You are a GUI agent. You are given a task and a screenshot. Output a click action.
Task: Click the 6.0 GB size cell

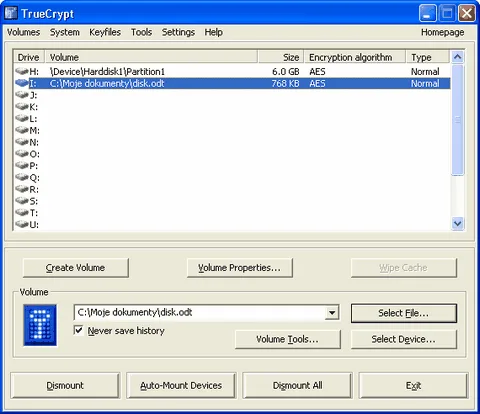(286, 72)
